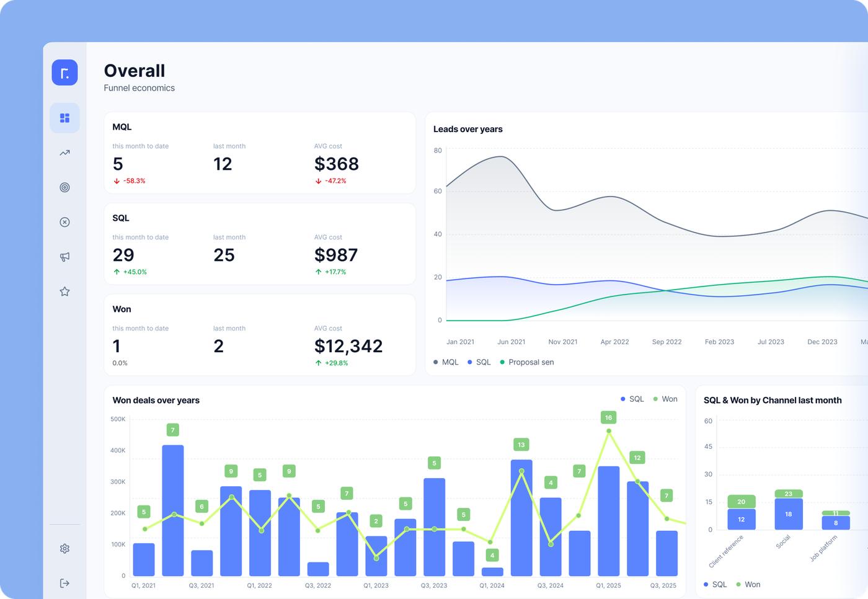868x599 pixels.
Task: Click the blue "18" Social bar segment
Action: 789,514
